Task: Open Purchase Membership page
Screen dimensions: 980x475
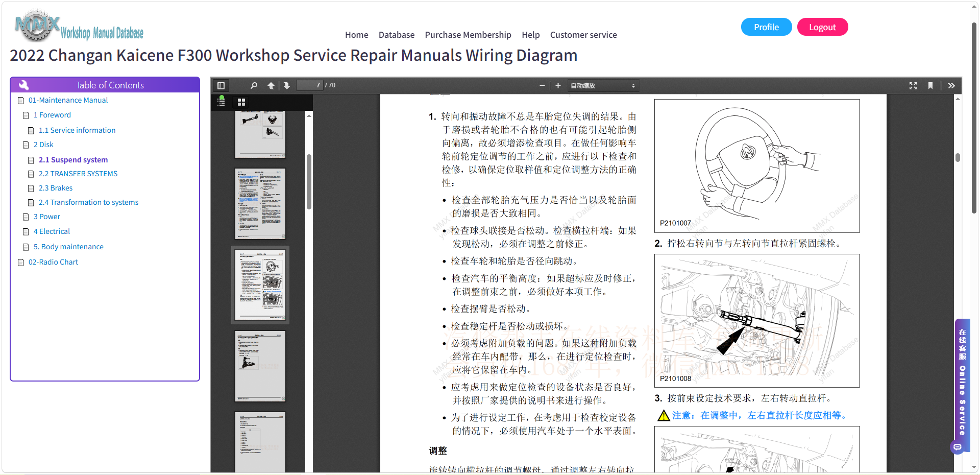Action: 468,35
